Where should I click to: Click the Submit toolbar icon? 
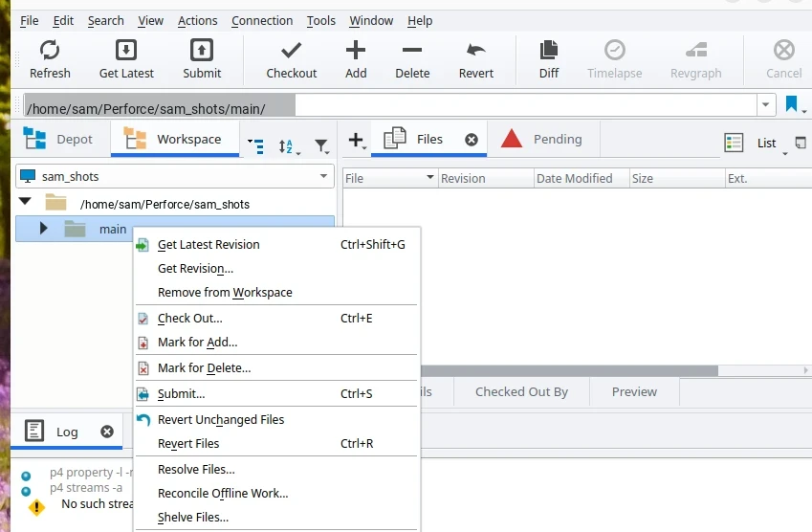coord(202,51)
